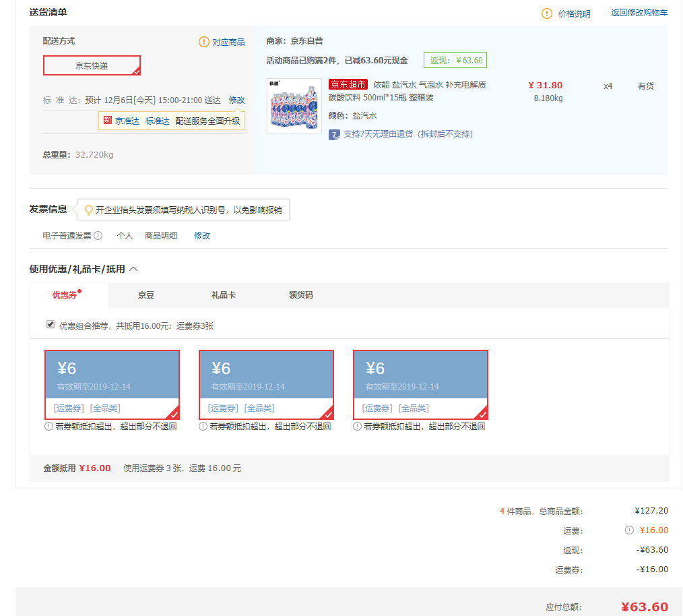Click the 总商品金额 ¥127.20 value
Viewport: 683px width, 616px height.
tap(651, 510)
